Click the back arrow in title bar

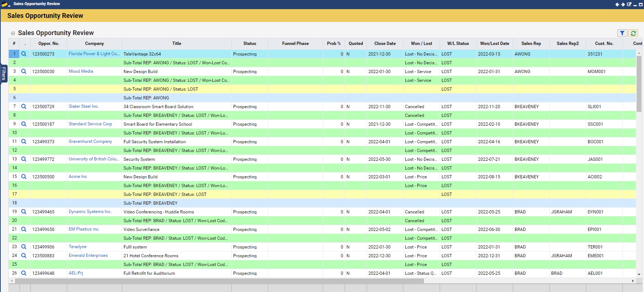(617, 4)
